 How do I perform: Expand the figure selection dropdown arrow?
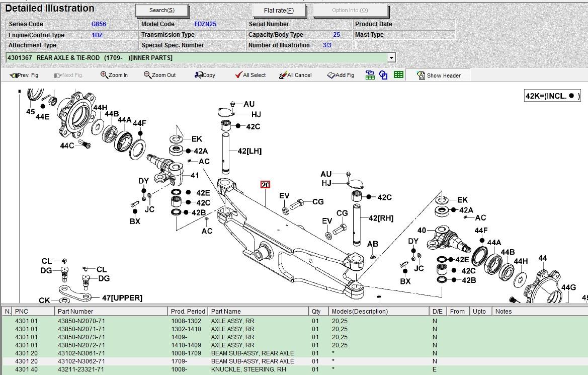click(x=391, y=58)
